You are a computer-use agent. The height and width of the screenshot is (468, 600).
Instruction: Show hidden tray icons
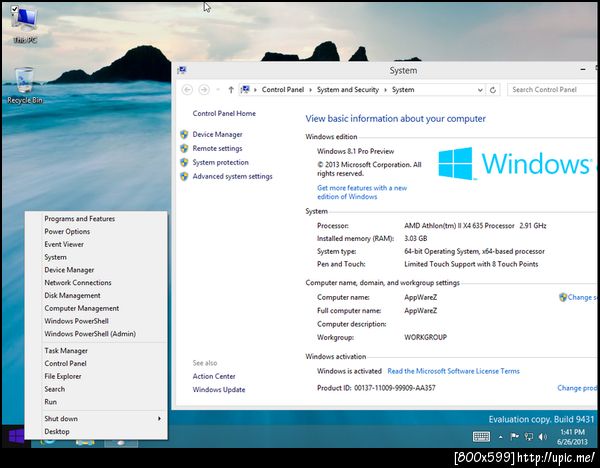pyautogui.click(x=501, y=437)
